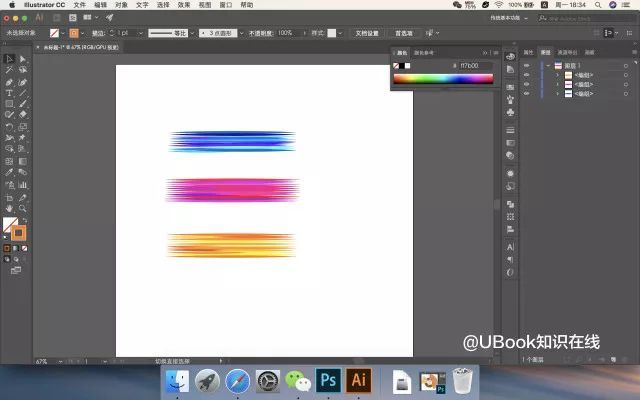Select the Pen tool
The width and height of the screenshot is (640, 400).
point(9,82)
